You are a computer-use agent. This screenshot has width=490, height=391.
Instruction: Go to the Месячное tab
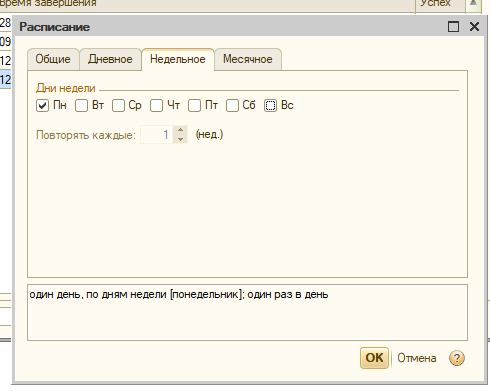coord(248,59)
